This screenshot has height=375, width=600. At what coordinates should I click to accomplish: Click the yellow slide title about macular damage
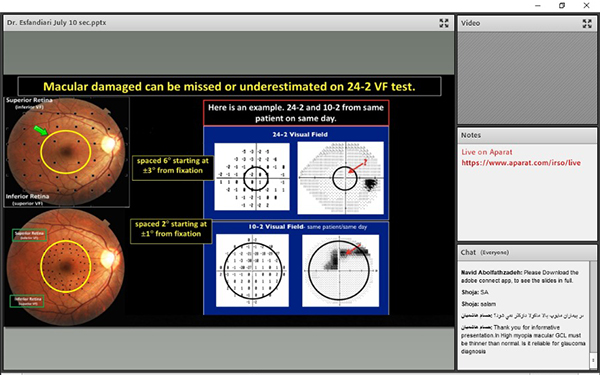pyautogui.click(x=229, y=86)
